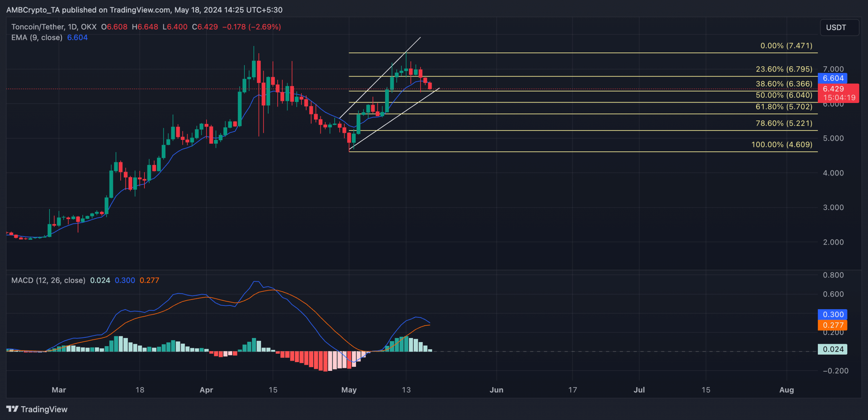This screenshot has height=420, width=868.
Task: Click the 0.600 MACD axis label
Action: coord(833,294)
